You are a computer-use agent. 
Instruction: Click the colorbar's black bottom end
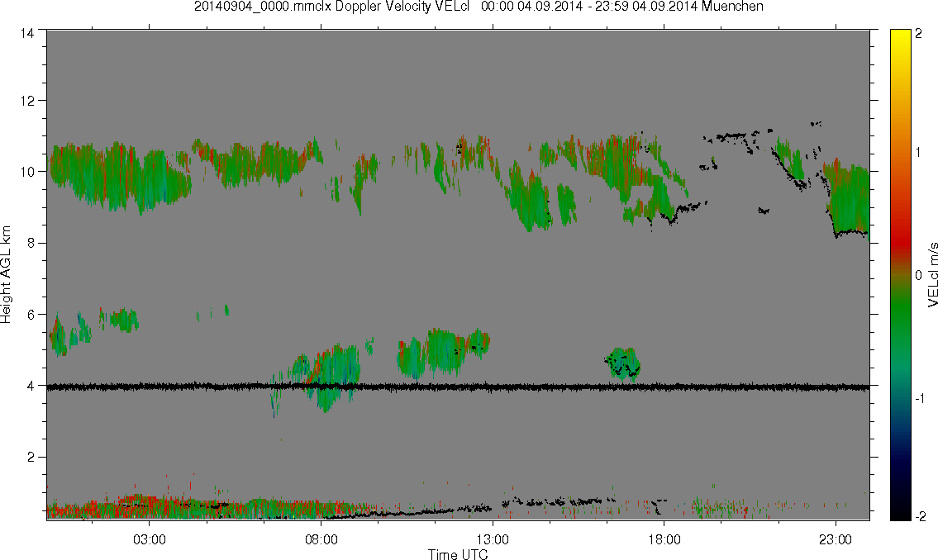(x=900, y=511)
